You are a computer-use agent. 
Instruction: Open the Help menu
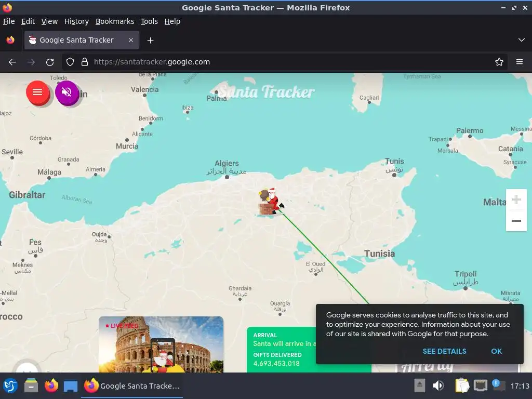pyautogui.click(x=172, y=21)
